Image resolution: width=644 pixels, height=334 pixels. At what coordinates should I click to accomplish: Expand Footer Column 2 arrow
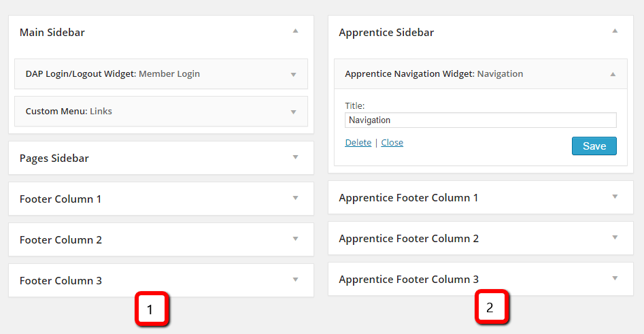[x=295, y=239]
